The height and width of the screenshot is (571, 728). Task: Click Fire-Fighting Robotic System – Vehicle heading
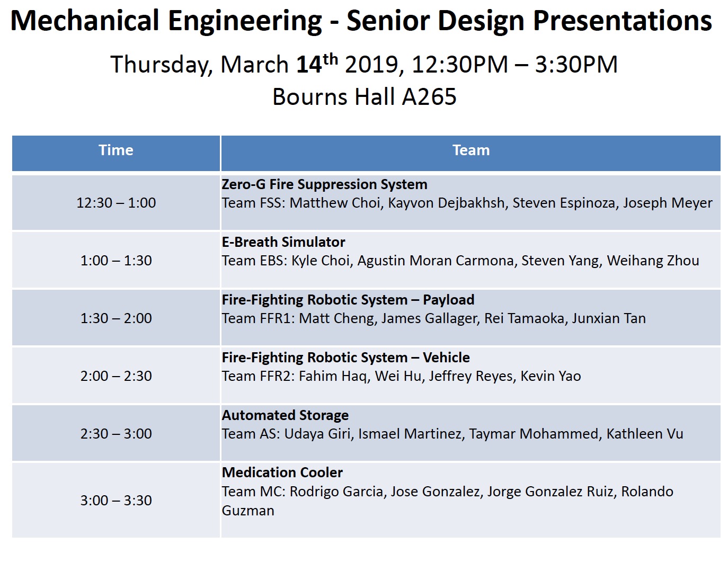coord(345,358)
